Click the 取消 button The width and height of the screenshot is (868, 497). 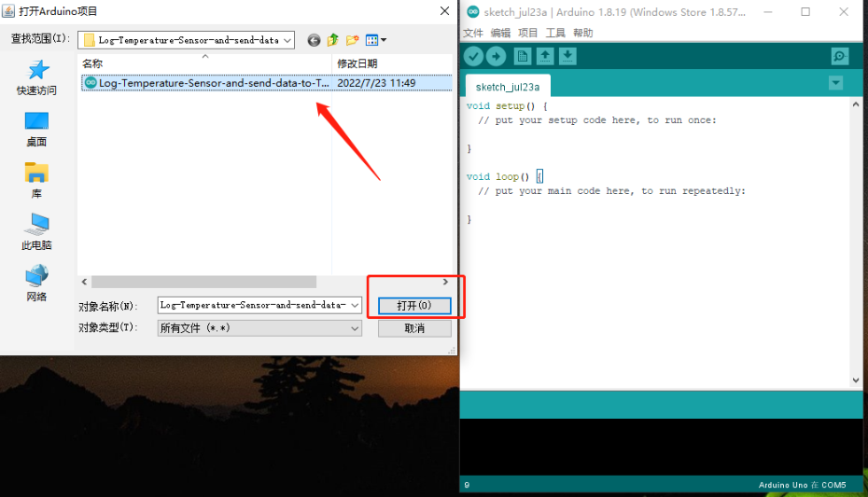coord(414,328)
